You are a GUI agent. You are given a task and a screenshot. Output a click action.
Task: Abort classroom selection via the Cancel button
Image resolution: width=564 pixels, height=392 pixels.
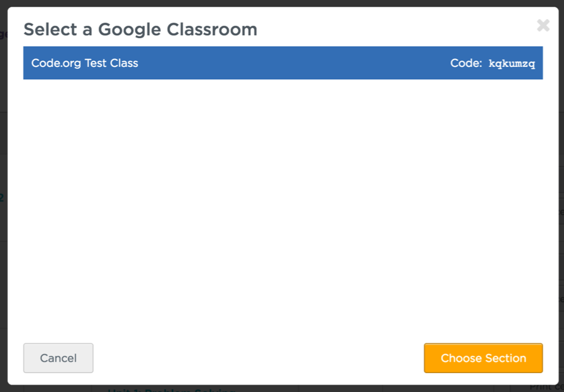pyautogui.click(x=58, y=358)
